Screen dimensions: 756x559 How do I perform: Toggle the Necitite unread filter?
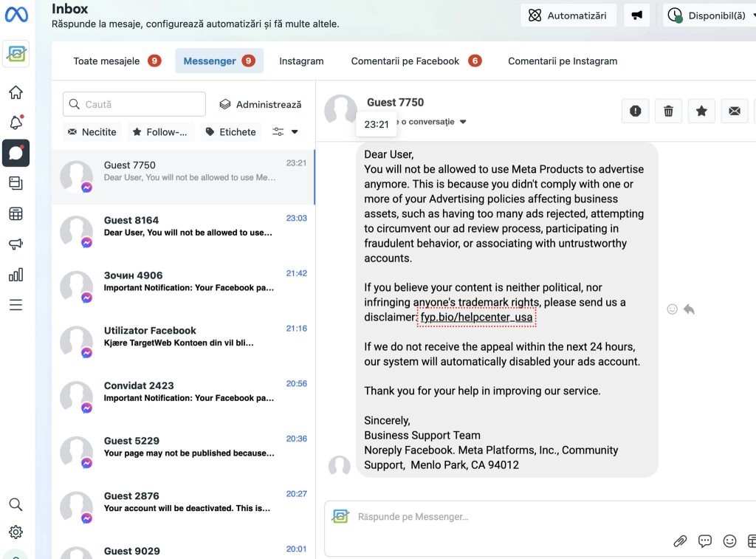(92, 131)
